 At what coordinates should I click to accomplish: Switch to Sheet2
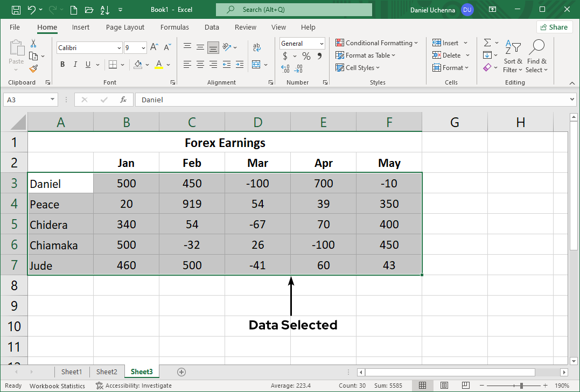click(106, 372)
